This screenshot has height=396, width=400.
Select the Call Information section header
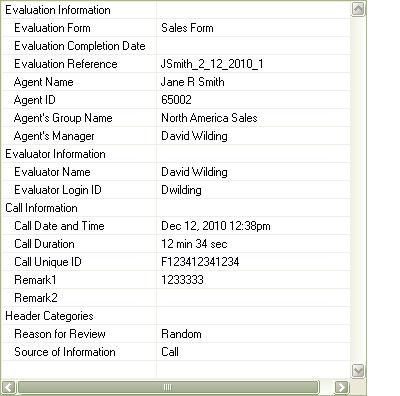41,208
